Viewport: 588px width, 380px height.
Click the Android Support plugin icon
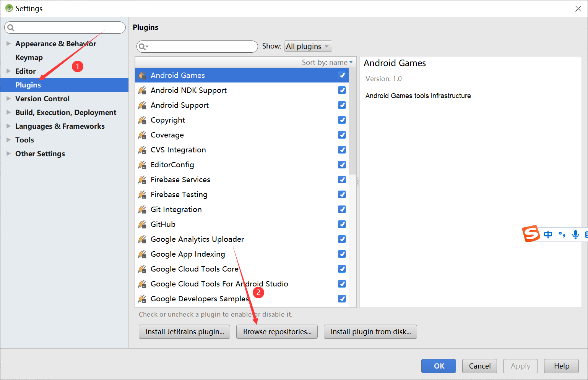click(x=142, y=105)
